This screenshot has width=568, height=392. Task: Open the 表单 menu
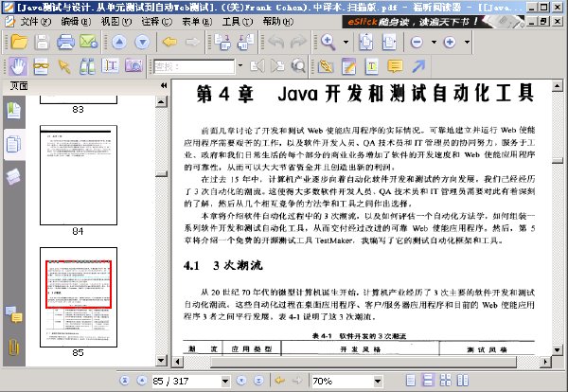(x=197, y=22)
